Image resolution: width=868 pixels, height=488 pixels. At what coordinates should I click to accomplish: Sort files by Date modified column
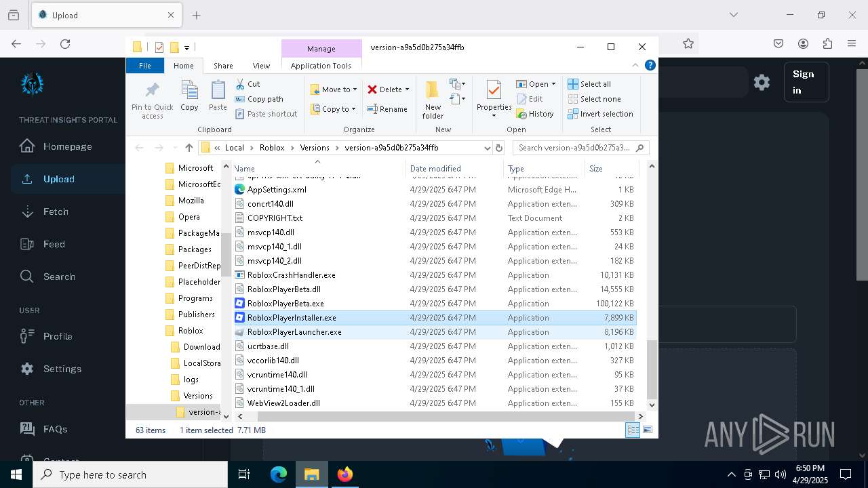pyautogui.click(x=454, y=169)
